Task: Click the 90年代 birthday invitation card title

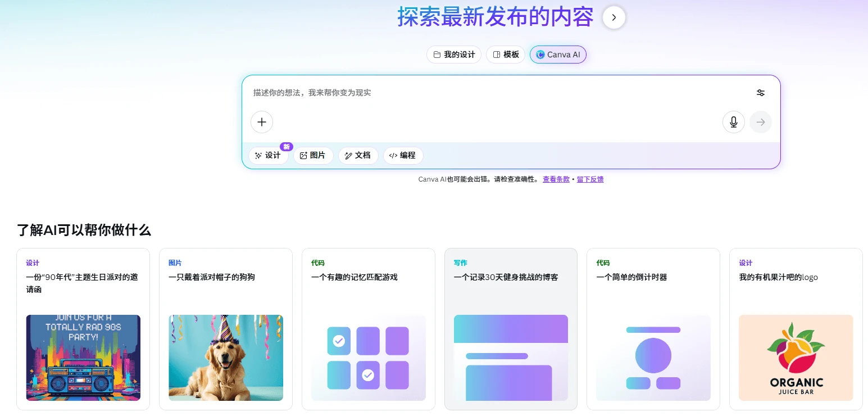Action: click(x=82, y=283)
